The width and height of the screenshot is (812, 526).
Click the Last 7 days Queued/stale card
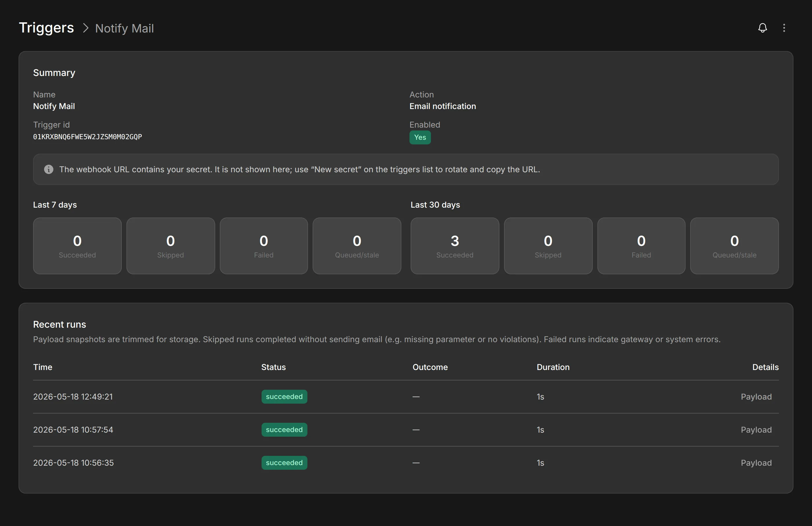click(x=357, y=246)
